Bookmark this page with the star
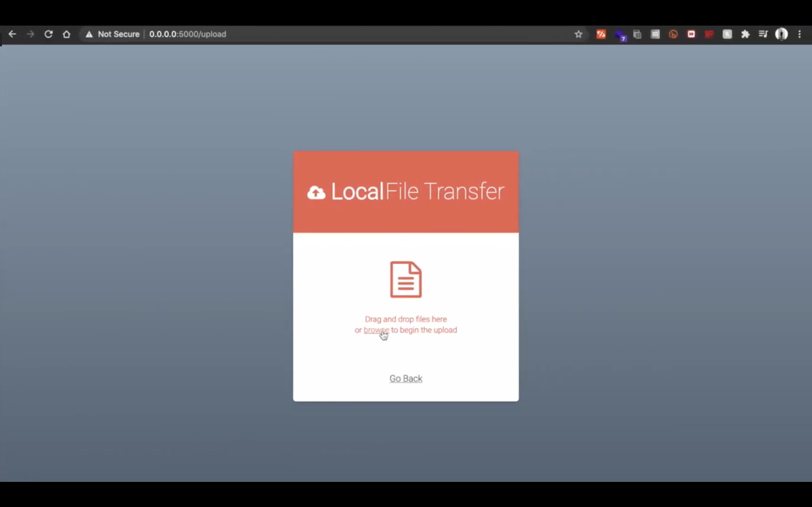812x507 pixels. [578, 34]
